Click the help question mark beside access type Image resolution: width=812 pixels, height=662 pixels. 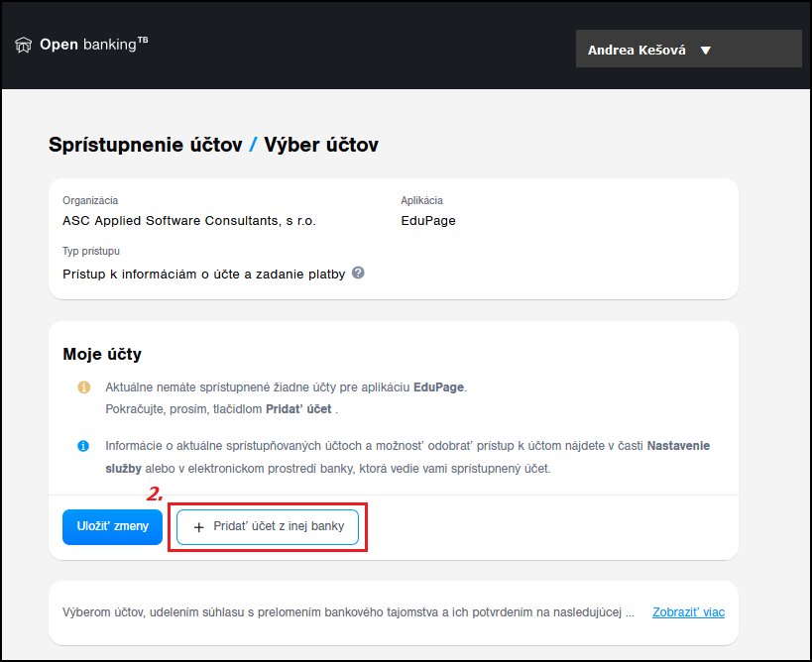coord(358,273)
